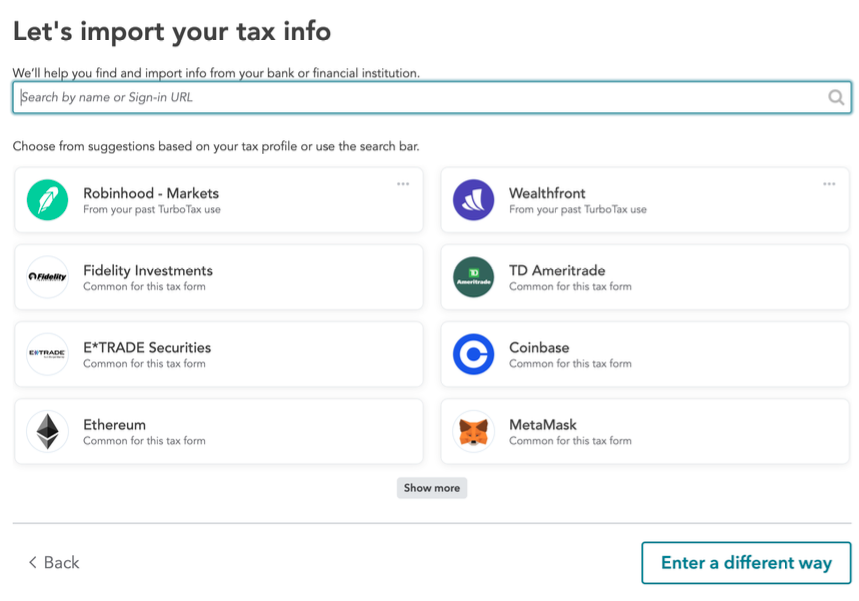Click the magnifying glass search icon
This screenshot has height=601, width=859.
tap(836, 98)
